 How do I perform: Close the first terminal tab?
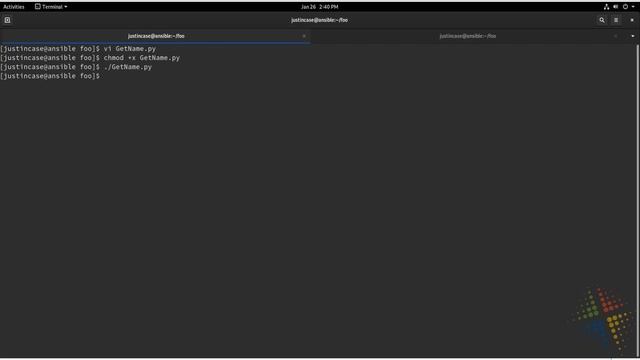pos(304,36)
